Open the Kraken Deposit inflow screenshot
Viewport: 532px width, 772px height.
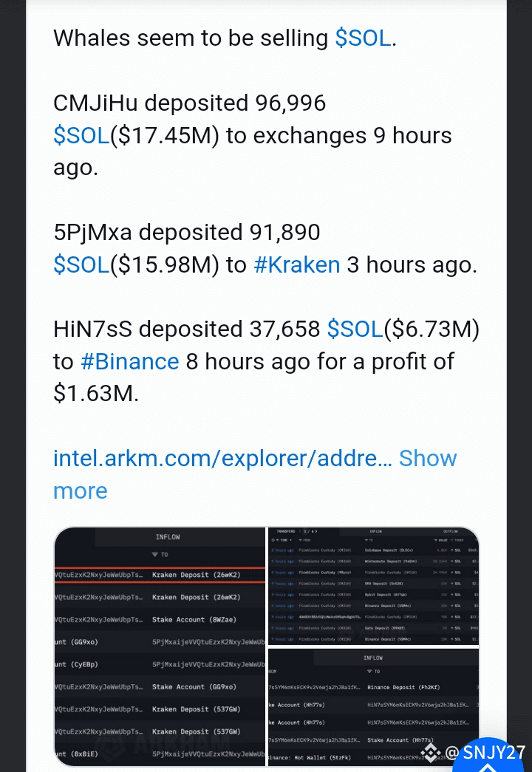[x=160, y=646]
